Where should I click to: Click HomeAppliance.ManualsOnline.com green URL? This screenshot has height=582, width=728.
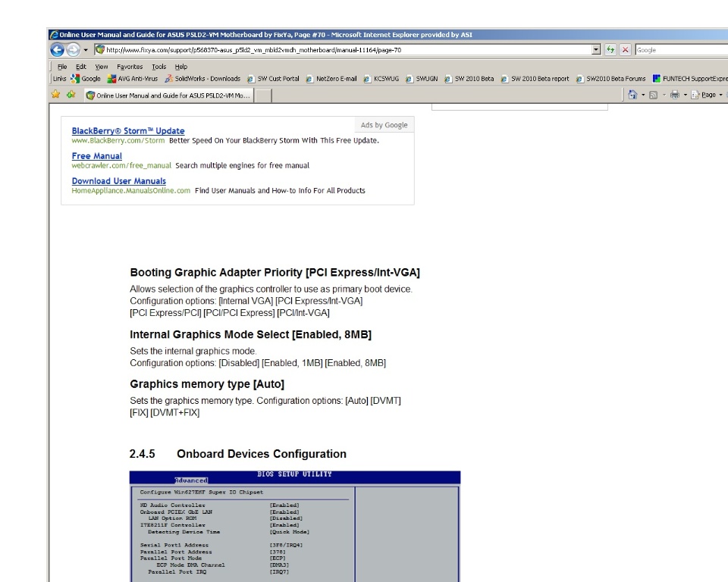(131, 191)
